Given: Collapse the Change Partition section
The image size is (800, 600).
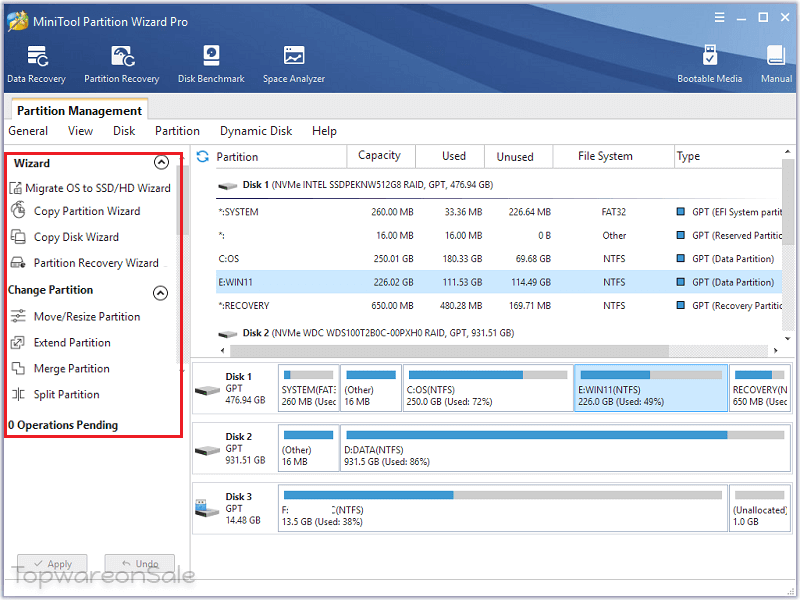Looking at the screenshot, I should (x=160, y=293).
